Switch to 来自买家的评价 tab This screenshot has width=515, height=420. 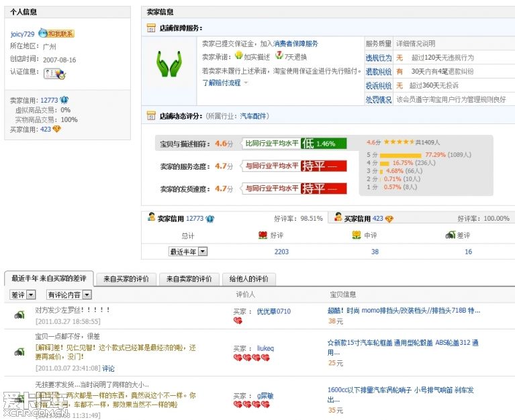pos(126,279)
